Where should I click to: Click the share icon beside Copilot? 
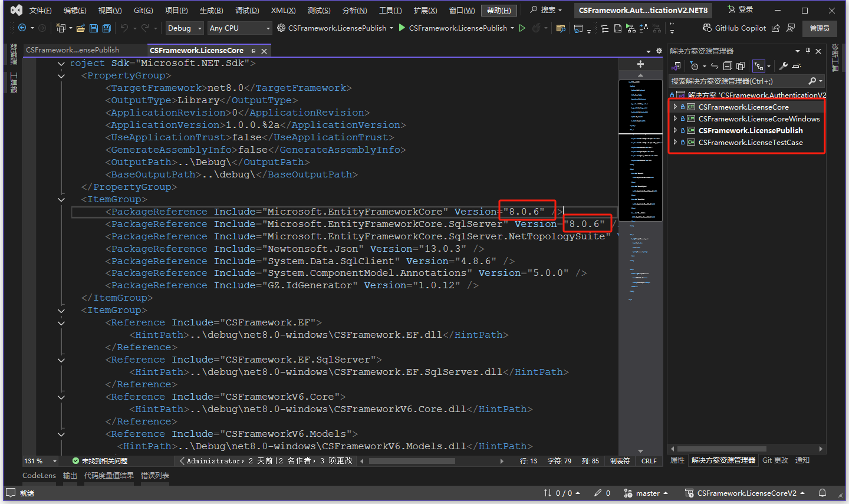776,28
